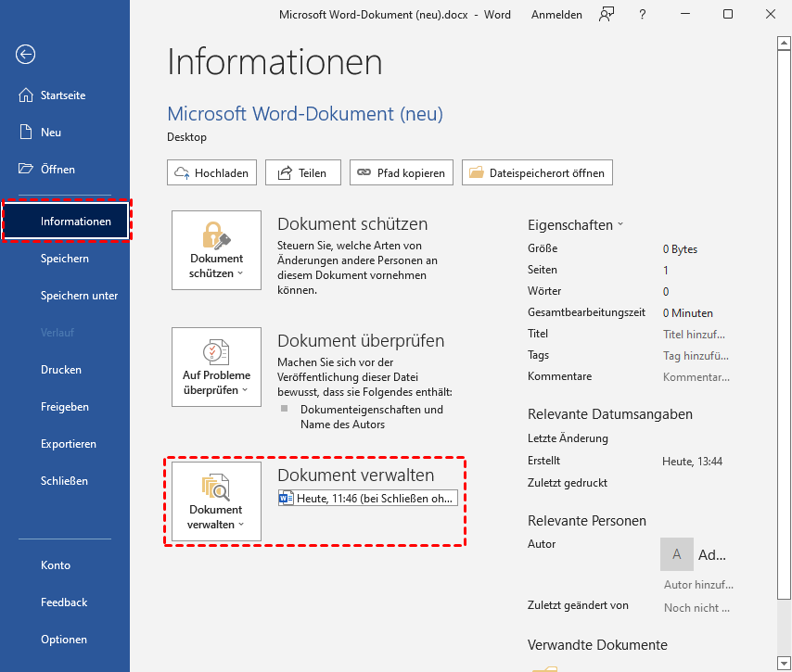
Task: Click the Word file icon beside Heute, 11:46
Action: (286, 499)
